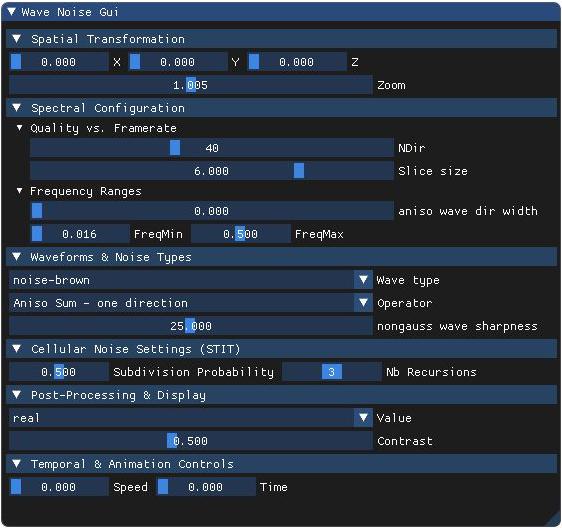This screenshot has width=562, height=528.
Task: Collapse the Temporal & Animation Controls section
Action: (17, 463)
